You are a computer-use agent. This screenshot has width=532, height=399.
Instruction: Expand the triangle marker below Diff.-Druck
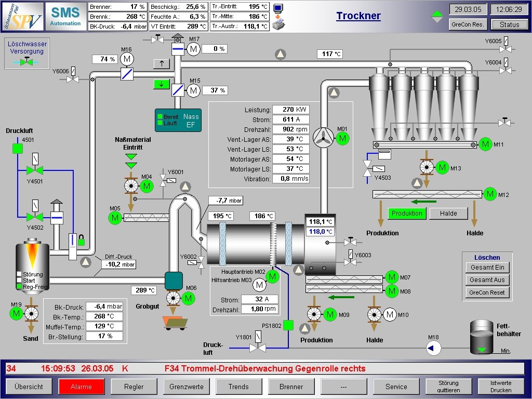tap(86, 263)
